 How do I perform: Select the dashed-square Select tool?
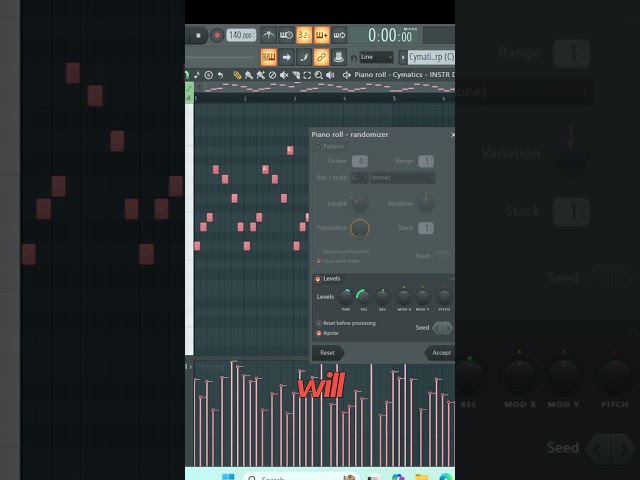tap(307, 75)
